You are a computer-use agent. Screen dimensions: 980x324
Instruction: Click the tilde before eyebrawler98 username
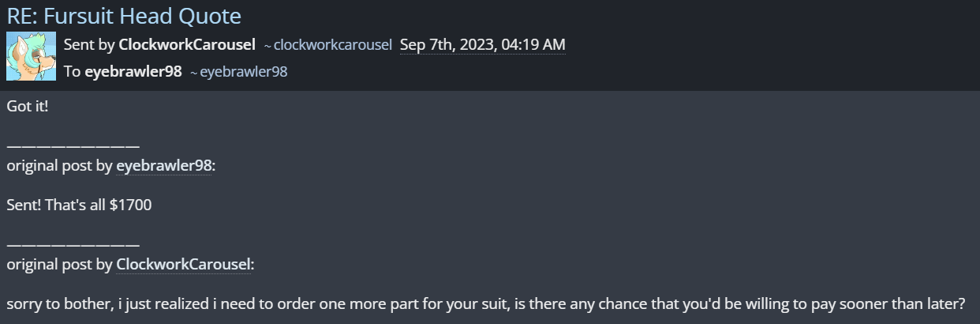point(193,73)
